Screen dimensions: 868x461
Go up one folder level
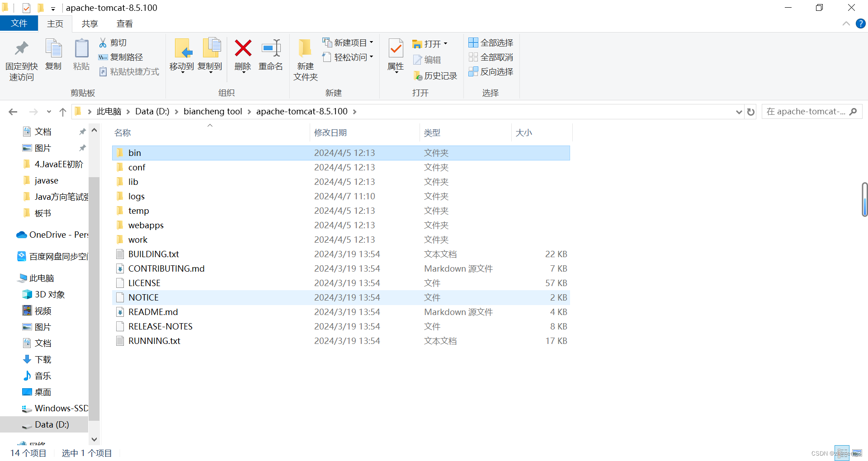pyautogui.click(x=63, y=112)
